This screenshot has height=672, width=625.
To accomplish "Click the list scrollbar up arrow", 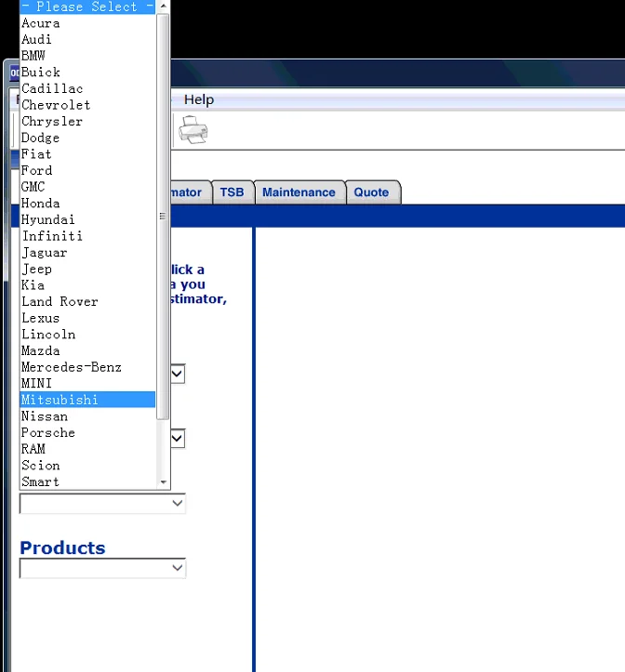I will [163, 7].
